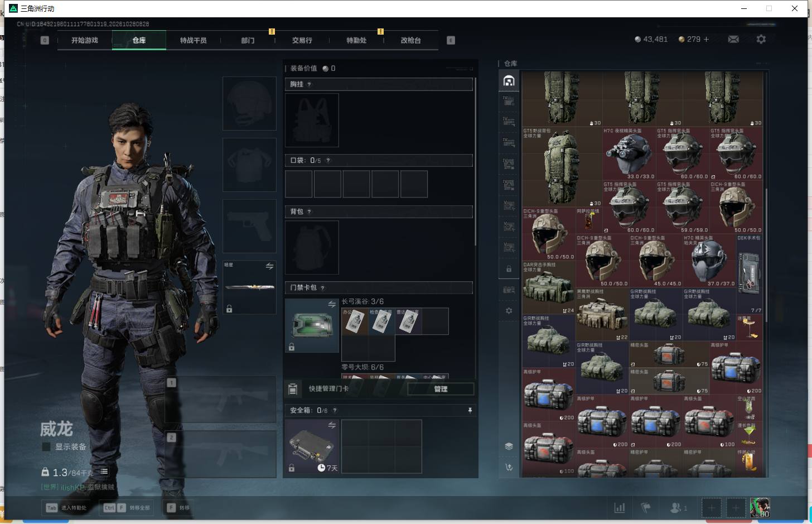Screen dimensions: 812x524
Task: Open the 特勤处 tab
Action: click(356, 40)
